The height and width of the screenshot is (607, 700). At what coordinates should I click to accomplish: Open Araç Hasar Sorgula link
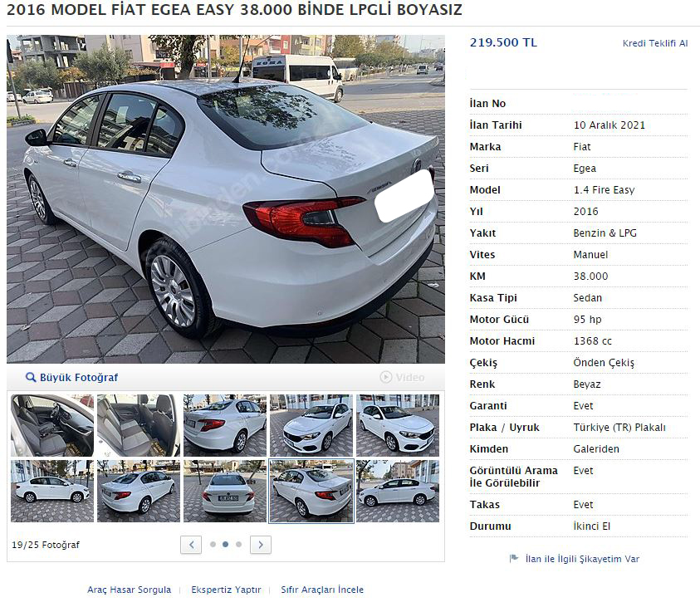coord(129,590)
